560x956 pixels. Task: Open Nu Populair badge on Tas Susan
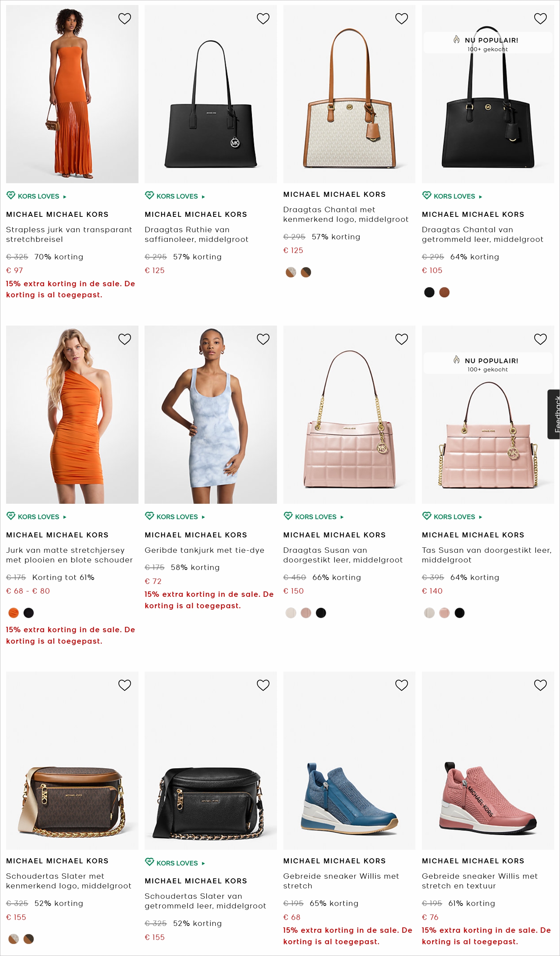click(487, 364)
